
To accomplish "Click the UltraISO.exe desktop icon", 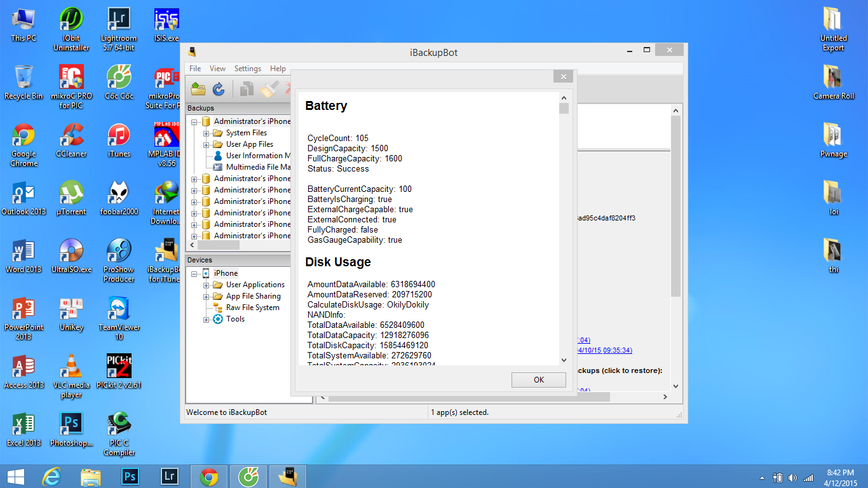I will click(71, 256).
